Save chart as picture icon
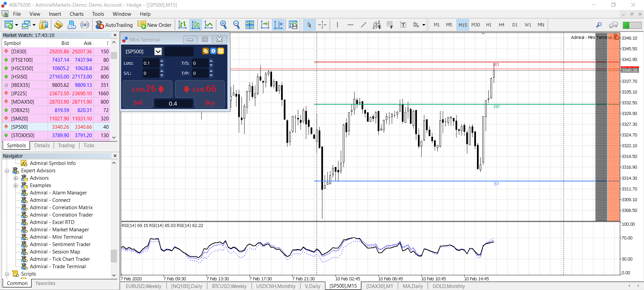The height and width of the screenshot is (290, 644). coord(293,25)
